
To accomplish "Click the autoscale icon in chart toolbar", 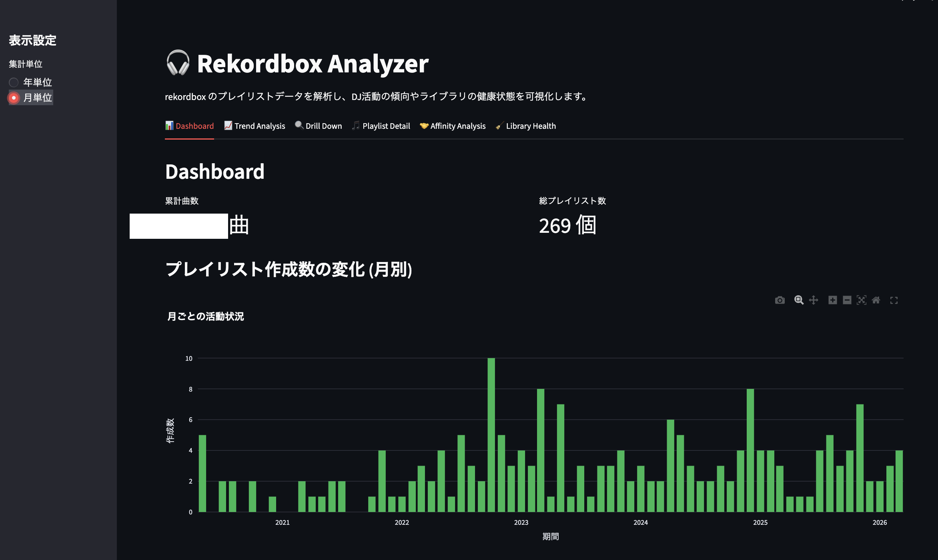I will click(x=861, y=300).
